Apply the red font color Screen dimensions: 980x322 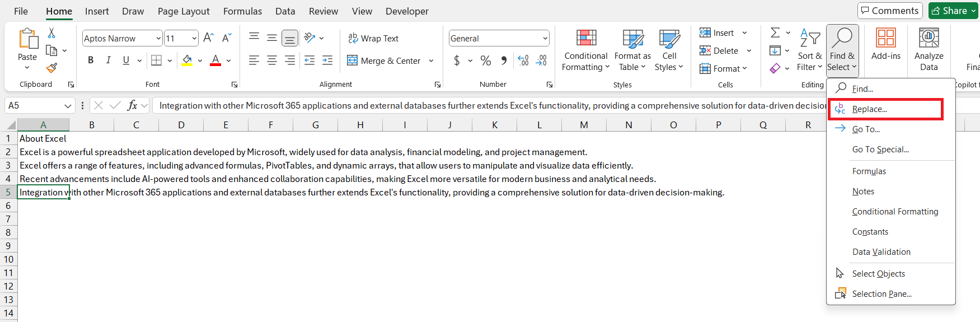click(215, 60)
